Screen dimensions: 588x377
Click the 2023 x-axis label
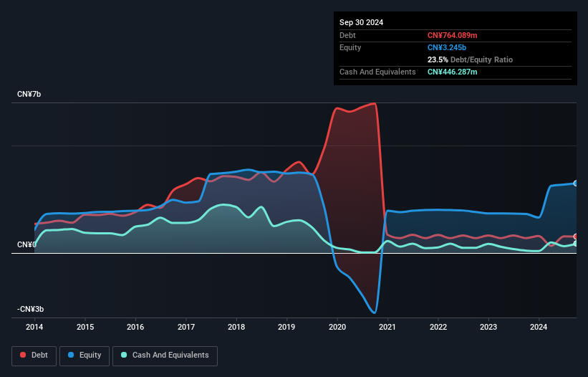pos(488,327)
